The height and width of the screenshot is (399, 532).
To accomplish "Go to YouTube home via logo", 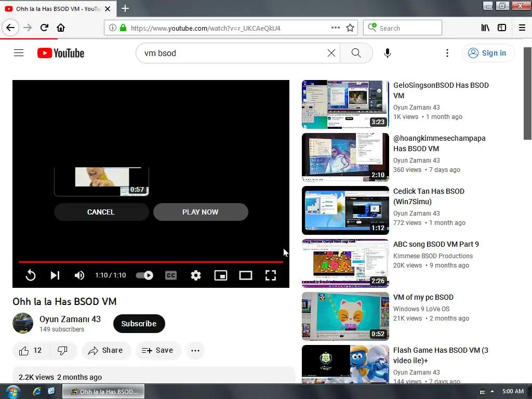I will 61,54.
